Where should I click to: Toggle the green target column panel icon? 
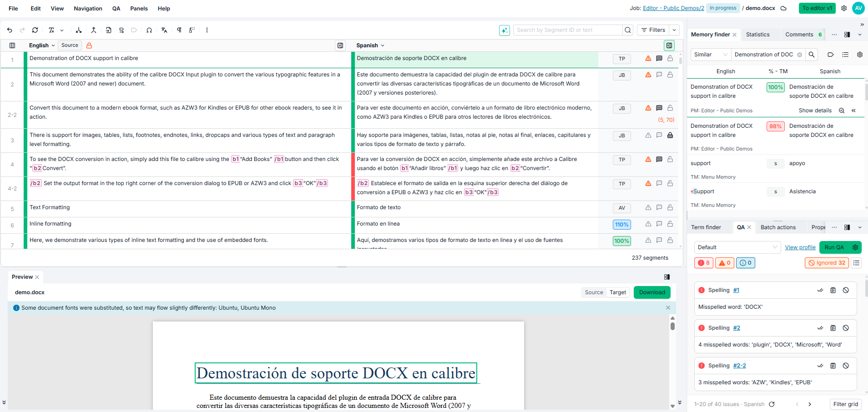coord(669,45)
